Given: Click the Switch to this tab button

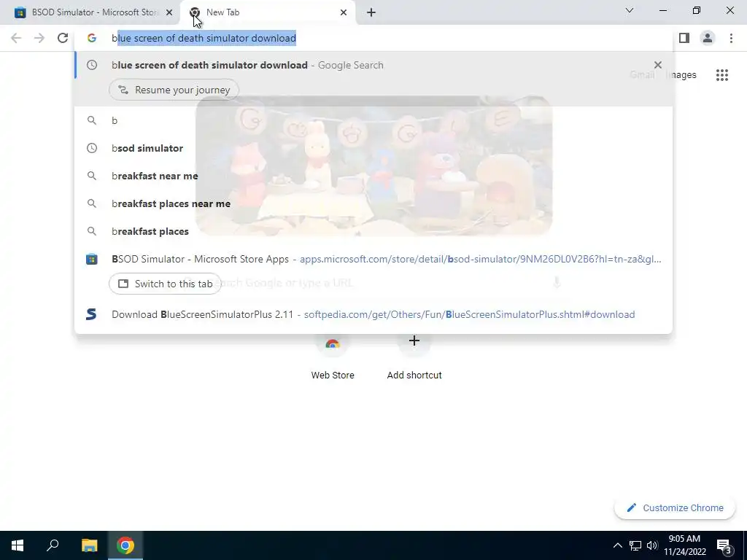Looking at the screenshot, I should pyautogui.click(x=165, y=284).
